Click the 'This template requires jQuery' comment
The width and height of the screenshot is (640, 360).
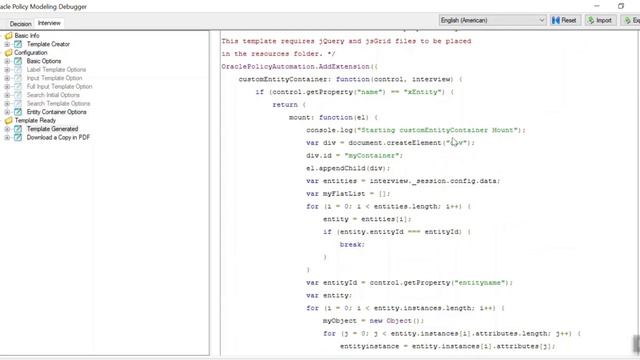coord(346,41)
